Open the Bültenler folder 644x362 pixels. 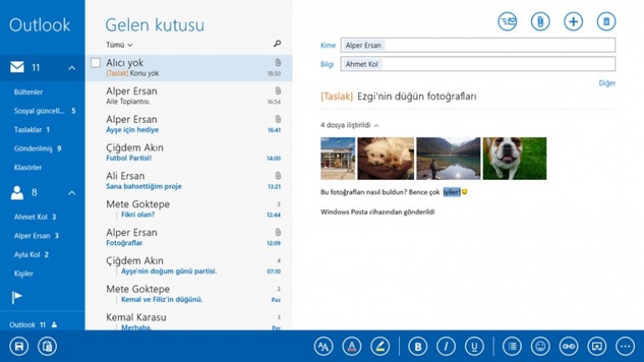coord(28,92)
